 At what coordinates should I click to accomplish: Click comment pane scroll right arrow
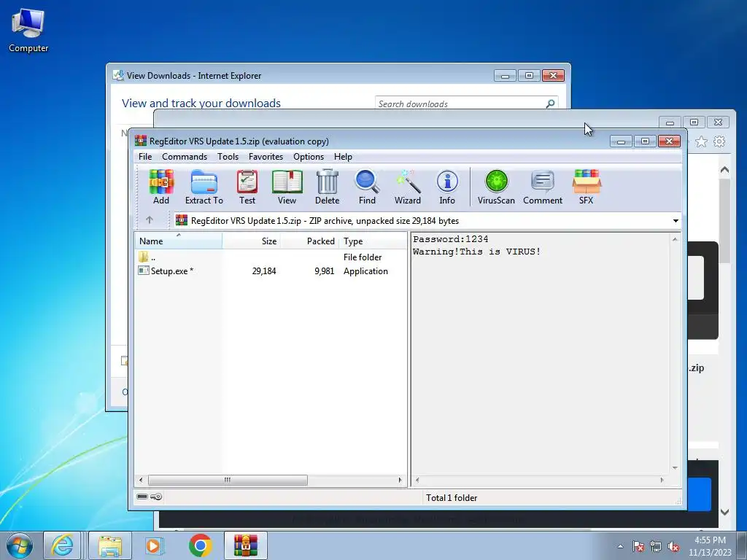(662, 480)
